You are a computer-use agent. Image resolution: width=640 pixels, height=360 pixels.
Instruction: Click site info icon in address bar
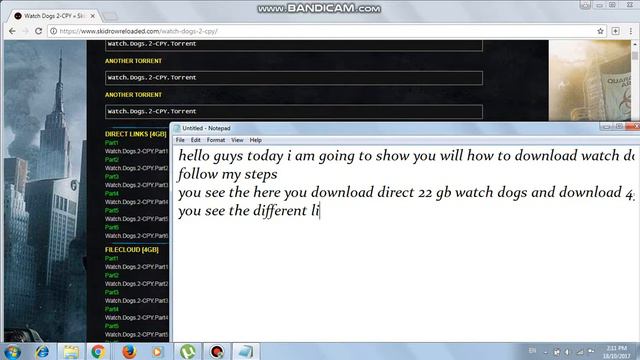point(53,31)
